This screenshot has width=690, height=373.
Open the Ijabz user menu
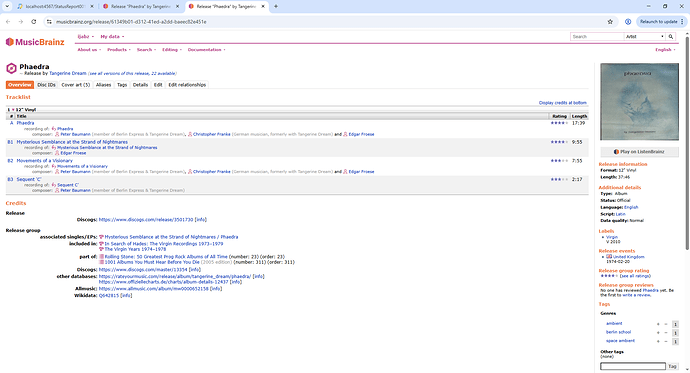point(86,37)
